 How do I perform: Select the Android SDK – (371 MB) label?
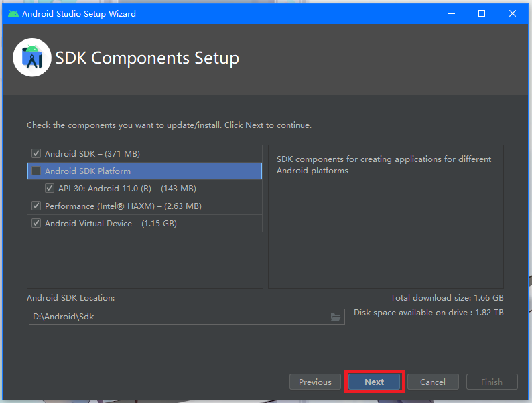coord(92,154)
